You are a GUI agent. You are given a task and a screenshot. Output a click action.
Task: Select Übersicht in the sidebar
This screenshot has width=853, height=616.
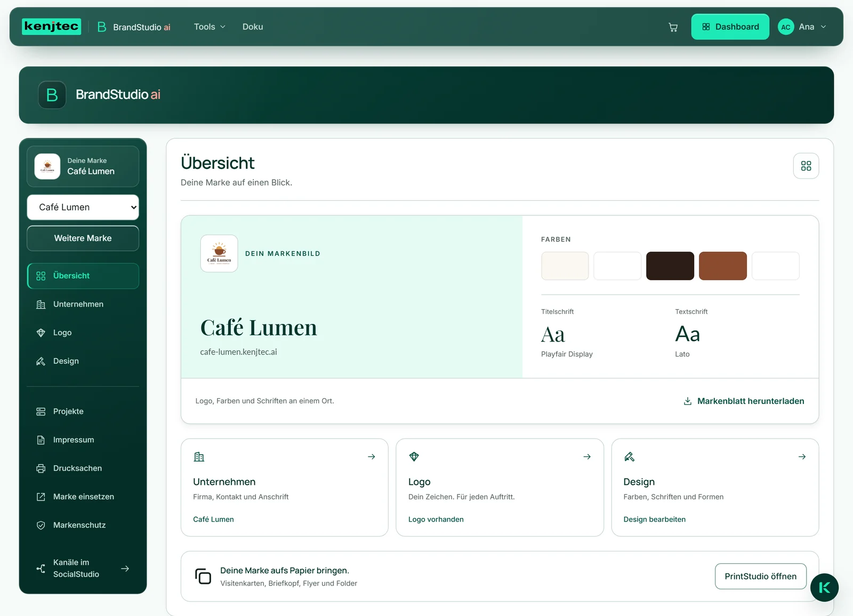coord(83,276)
